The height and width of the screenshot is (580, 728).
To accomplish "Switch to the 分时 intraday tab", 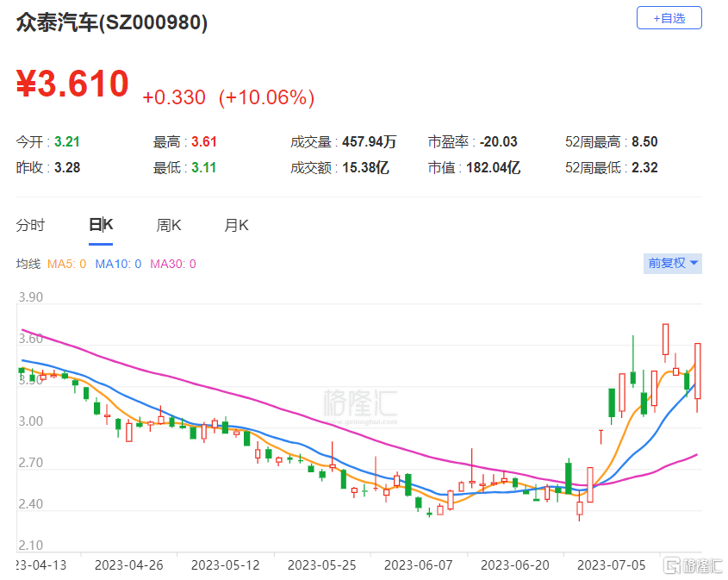I will click(x=30, y=226).
